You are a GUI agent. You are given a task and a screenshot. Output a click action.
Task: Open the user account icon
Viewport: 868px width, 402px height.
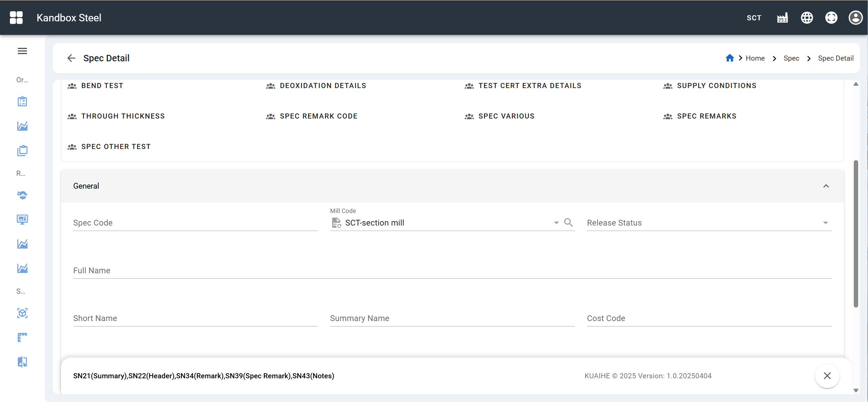coord(855,18)
